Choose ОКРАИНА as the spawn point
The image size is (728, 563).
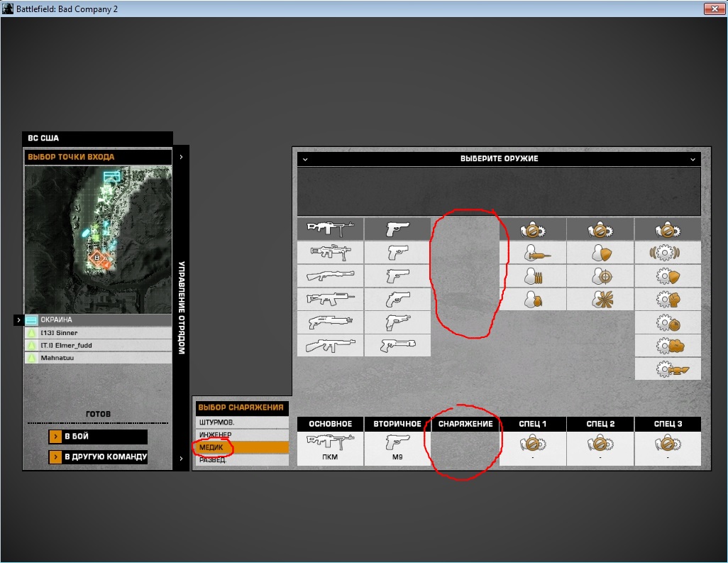click(x=98, y=319)
